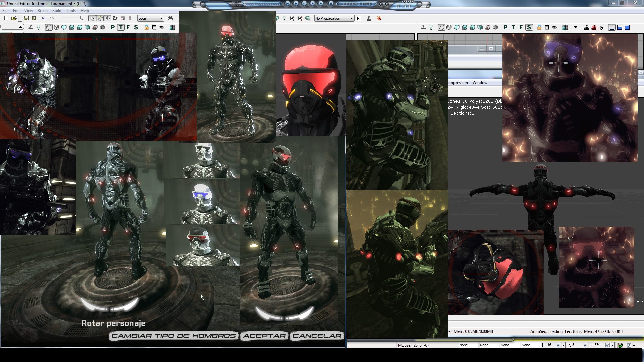Click CAMBIAR TIPO DE HOMBROS button
The width and height of the screenshot is (644, 362).
click(x=174, y=336)
